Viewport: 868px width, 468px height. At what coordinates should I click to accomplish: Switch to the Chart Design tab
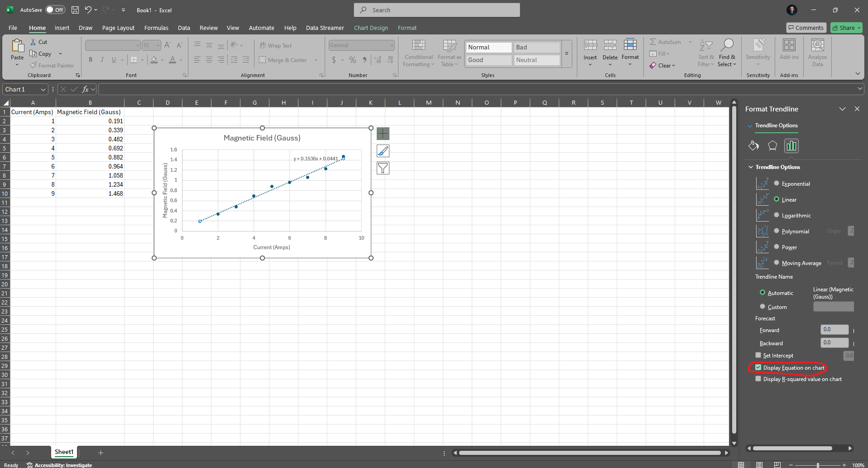(x=370, y=28)
